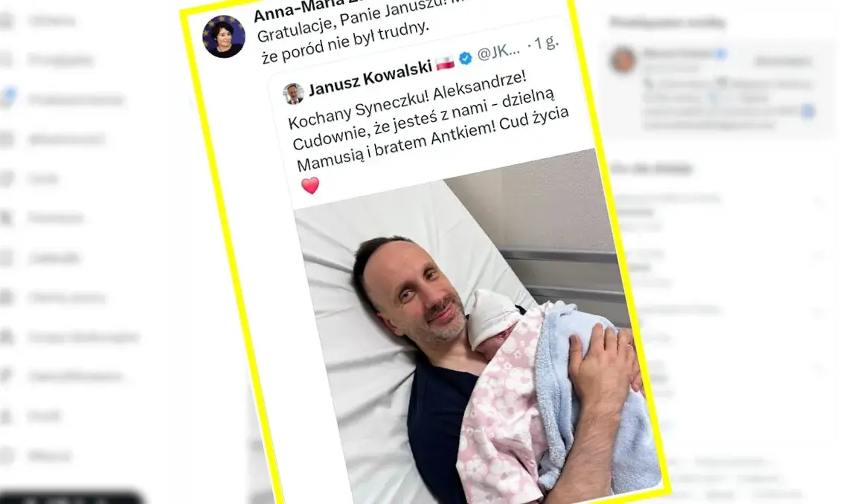Viewport: 857px width, 504px height.
Task: Expand options for first trending item
Action: (819, 202)
